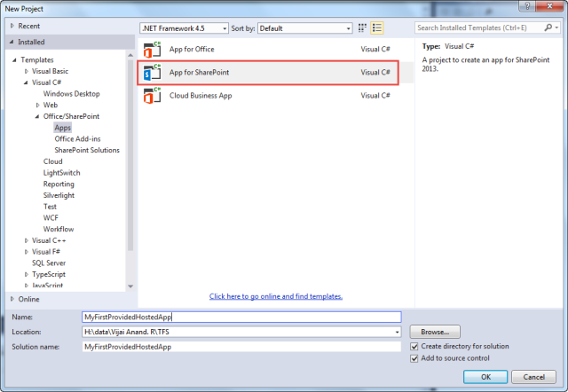The height and width of the screenshot is (392, 568).
Task: Expand the Visual Basic node arrow
Action: click(x=26, y=71)
